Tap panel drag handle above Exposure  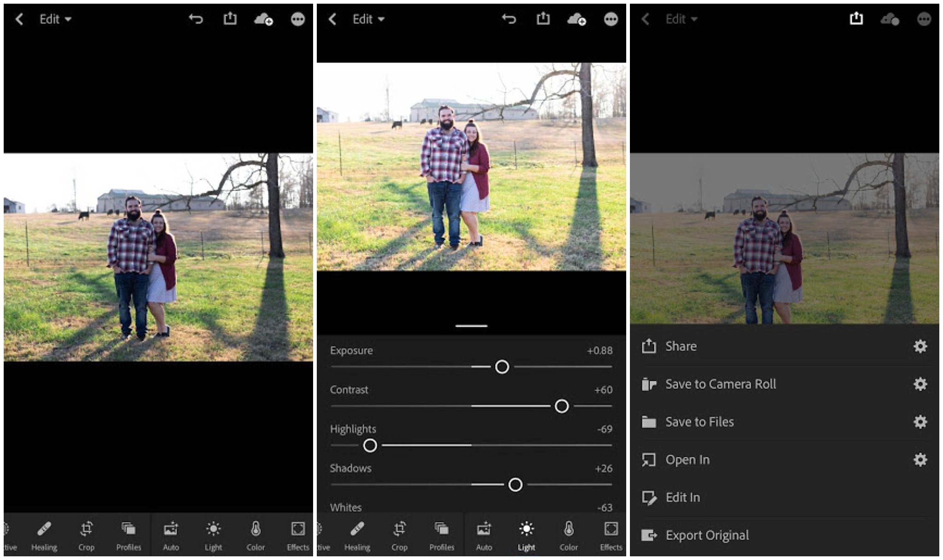click(x=471, y=326)
